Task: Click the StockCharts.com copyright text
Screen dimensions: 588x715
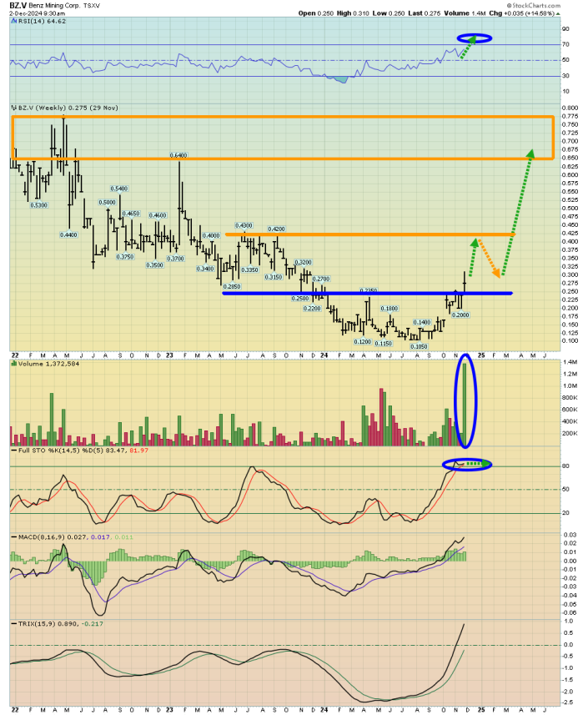Action: [x=534, y=6]
